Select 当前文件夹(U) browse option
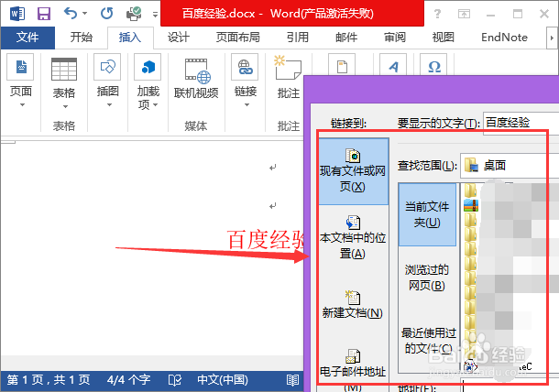 (427, 214)
